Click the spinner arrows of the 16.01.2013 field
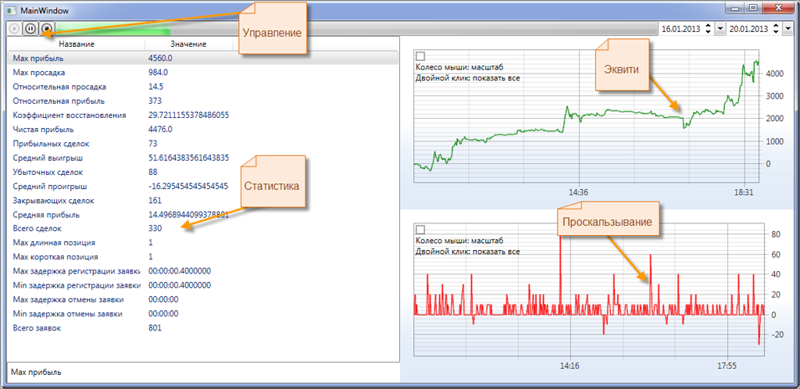The image size is (800, 389). 708,29
